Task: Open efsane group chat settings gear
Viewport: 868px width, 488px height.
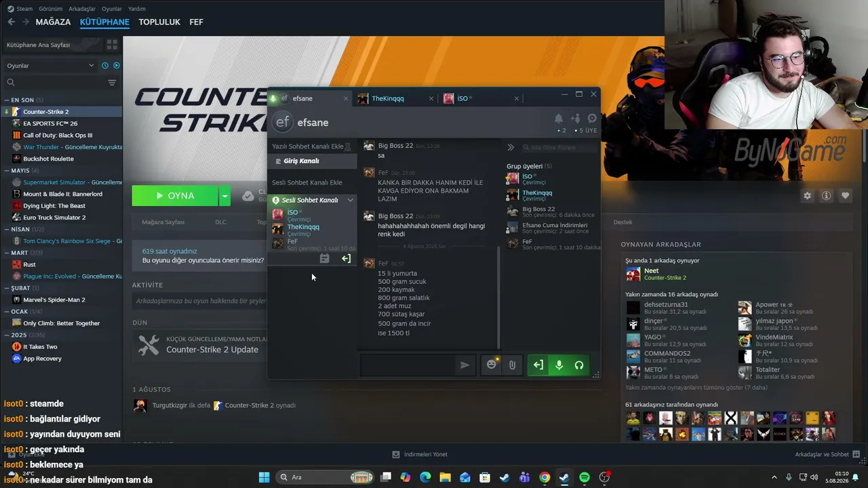Action: pos(592,119)
